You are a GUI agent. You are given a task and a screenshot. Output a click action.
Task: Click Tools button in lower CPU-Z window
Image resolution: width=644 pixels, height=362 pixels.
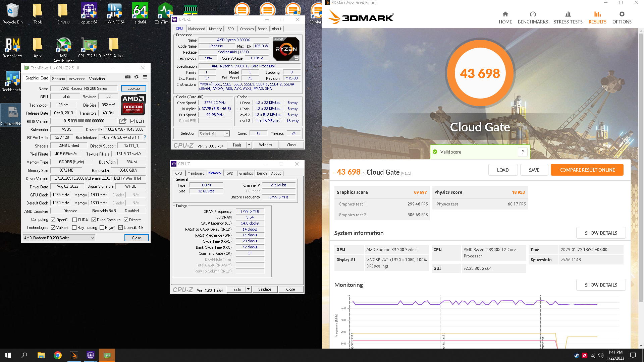click(236, 289)
